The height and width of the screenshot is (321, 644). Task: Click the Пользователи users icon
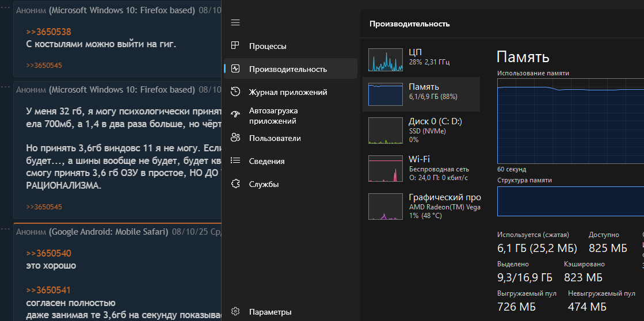235,138
